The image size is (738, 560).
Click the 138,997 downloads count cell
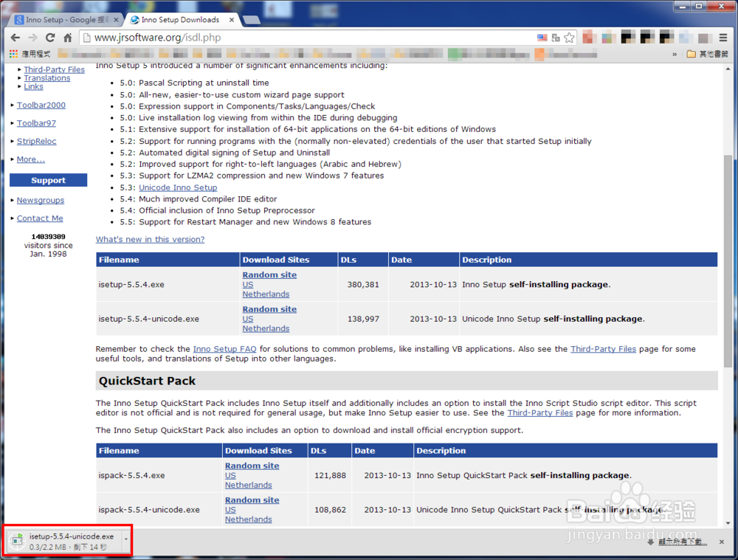(363, 319)
